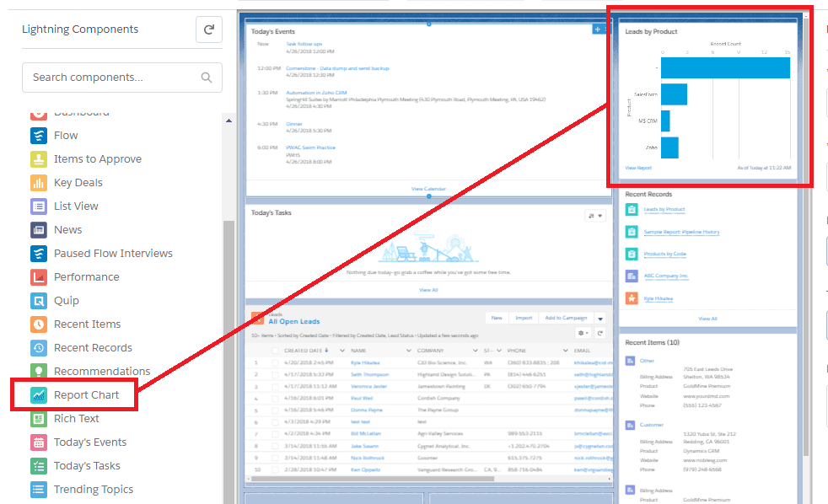Select the Today's Events component icon
Image resolution: width=828 pixels, height=504 pixels.
pyautogui.click(x=39, y=442)
